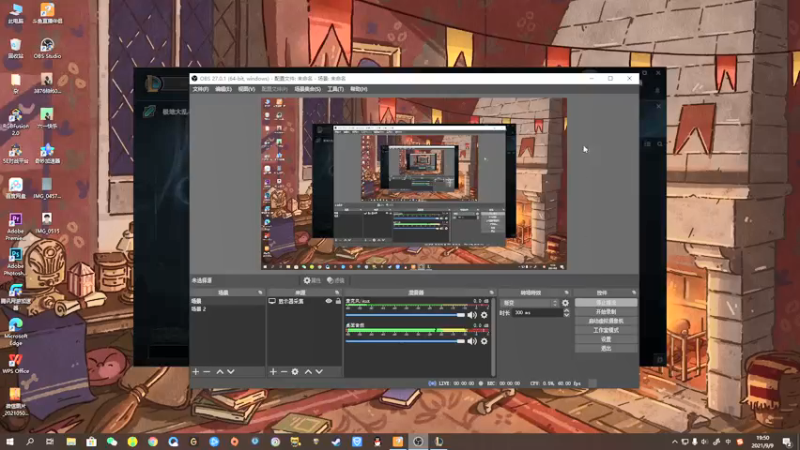
Task: Undock the controls panel via pop-out icon
Action: pos(634,293)
